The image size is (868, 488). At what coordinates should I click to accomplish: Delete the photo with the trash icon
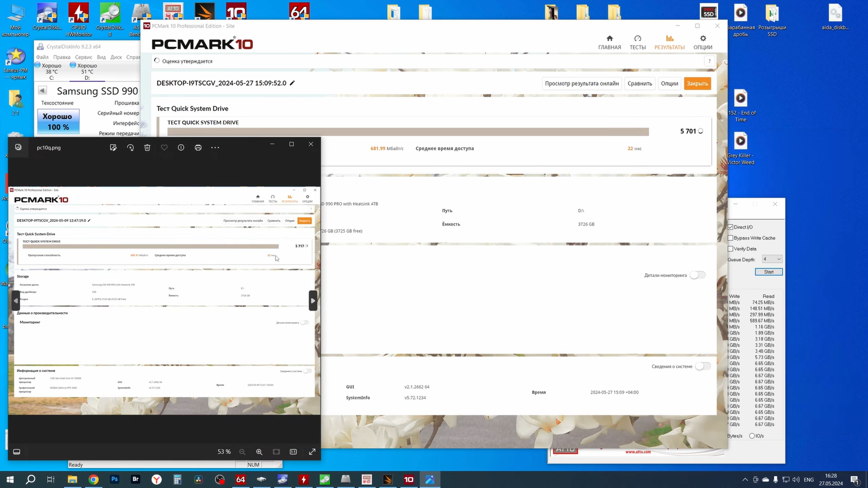pyautogui.click(x=147, y=147)
